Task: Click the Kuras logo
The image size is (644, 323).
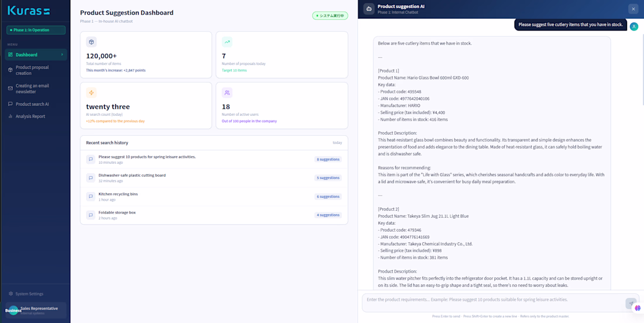Action: (29, 11)
